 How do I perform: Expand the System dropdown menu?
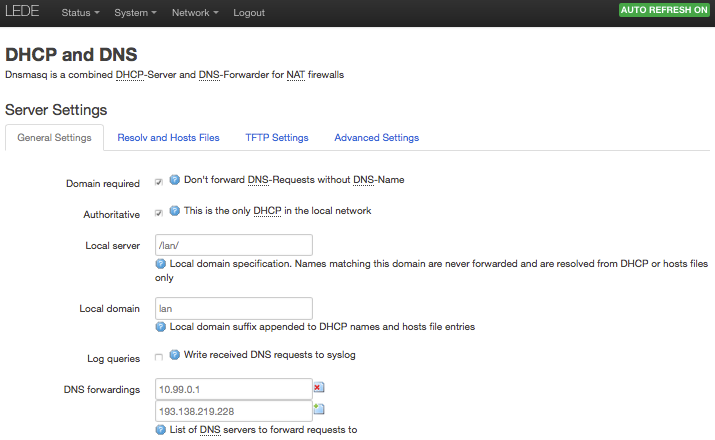(x=135, y=13)
